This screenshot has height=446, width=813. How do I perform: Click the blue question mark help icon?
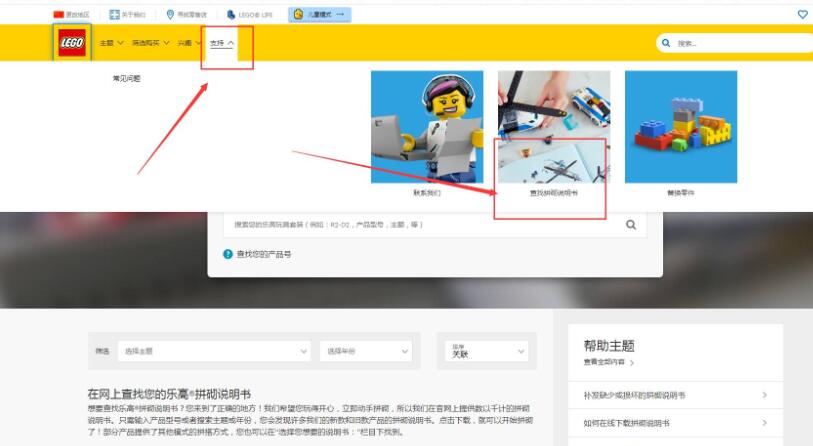coord(228,254)
